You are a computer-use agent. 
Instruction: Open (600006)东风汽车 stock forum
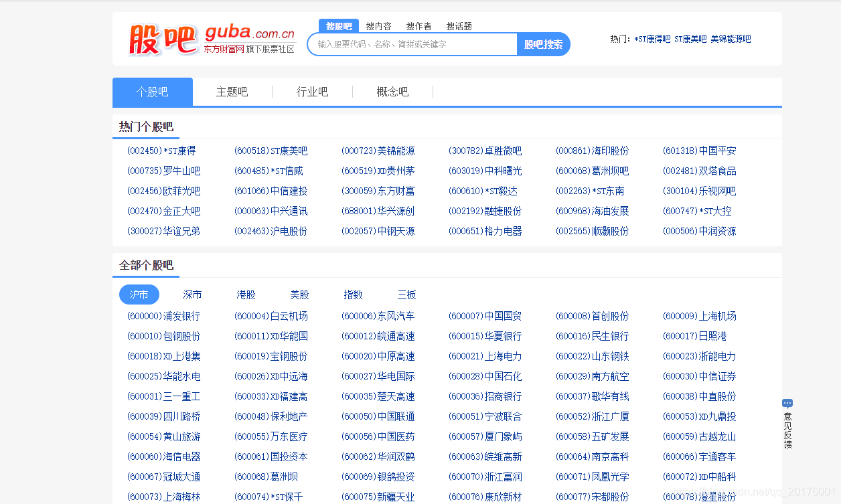pos(378,316)
